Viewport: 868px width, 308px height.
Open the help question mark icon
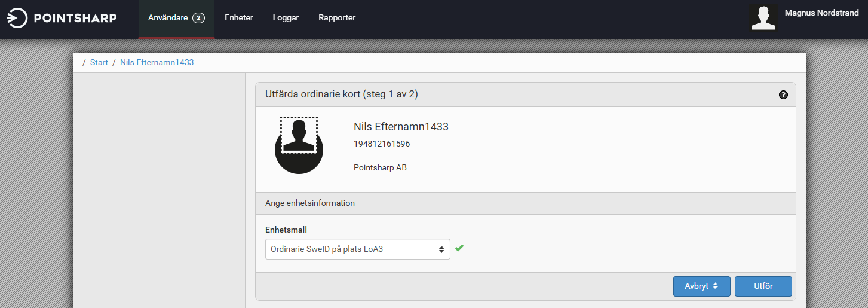point(783,95)
